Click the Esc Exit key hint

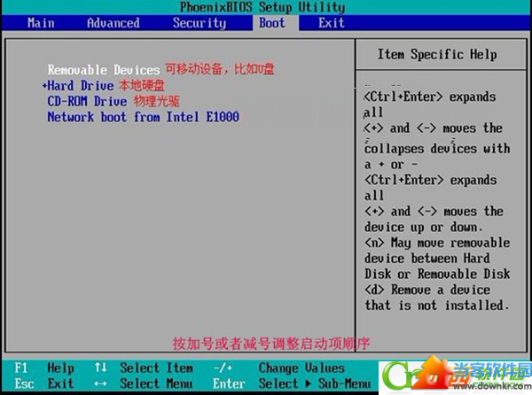(44, 383)
